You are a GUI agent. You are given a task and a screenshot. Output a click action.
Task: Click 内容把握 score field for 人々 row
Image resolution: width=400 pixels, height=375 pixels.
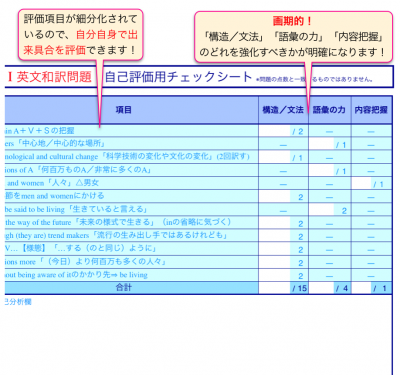tap(362, 183)
